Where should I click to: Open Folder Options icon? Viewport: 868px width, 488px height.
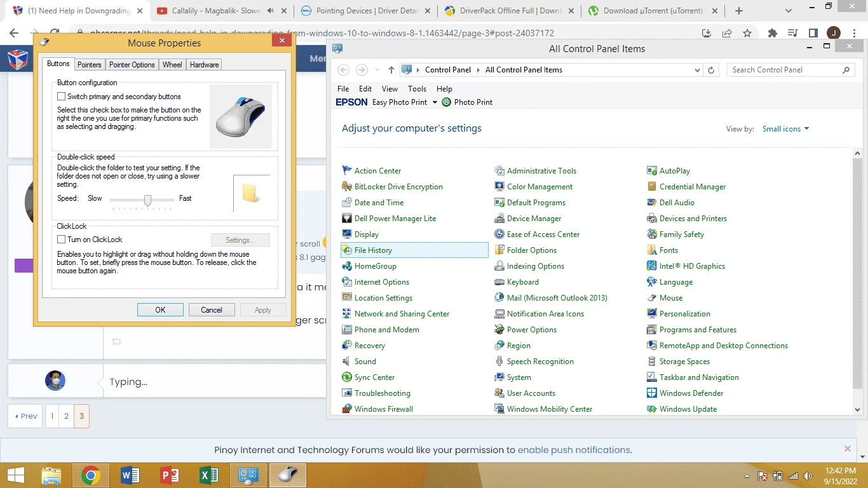pyautogui.click(x=499, y=250)
